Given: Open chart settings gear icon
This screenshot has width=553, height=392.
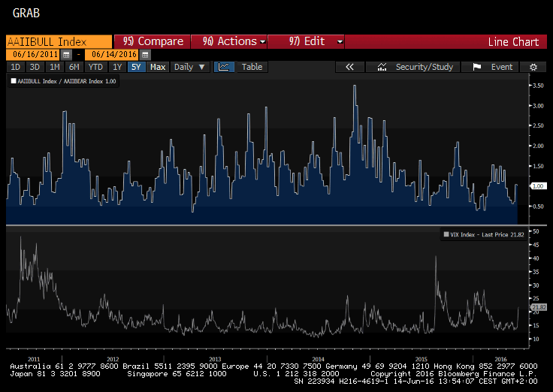Looking at the screenshot, I should pos(533,67).
